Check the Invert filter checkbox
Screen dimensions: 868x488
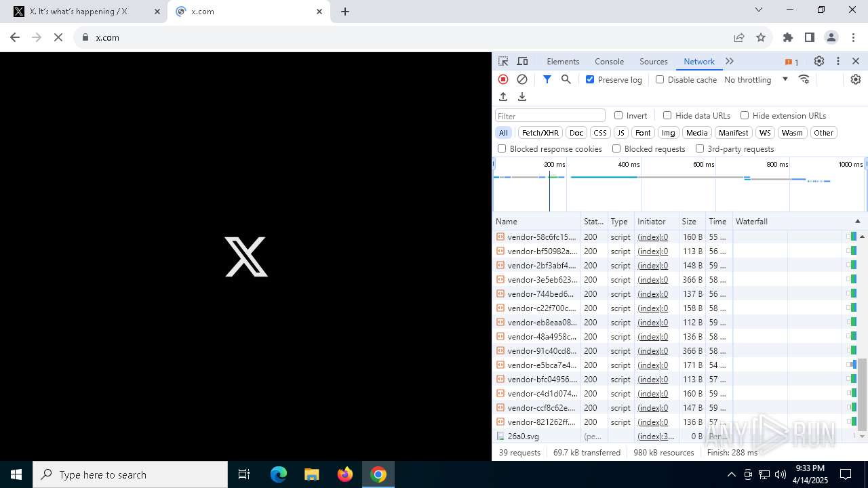click(618, 115)
